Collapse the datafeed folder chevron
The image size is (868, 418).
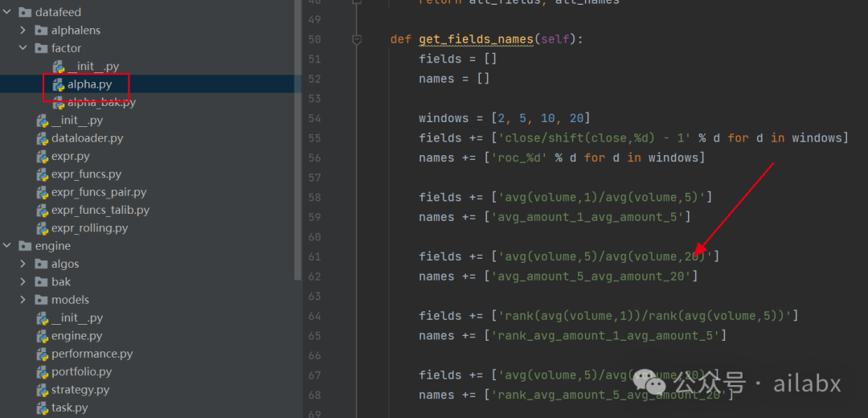(6, 11)
